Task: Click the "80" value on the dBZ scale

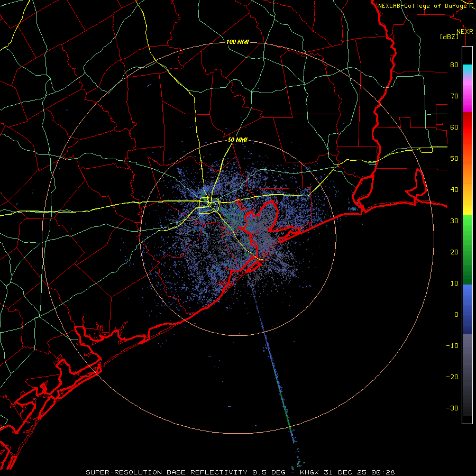Action: (454, 65)
